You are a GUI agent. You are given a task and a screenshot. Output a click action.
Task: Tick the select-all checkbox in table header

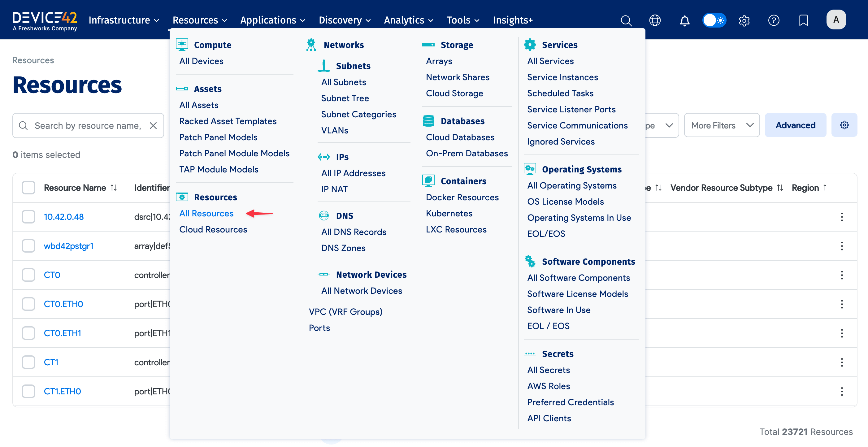28,188
